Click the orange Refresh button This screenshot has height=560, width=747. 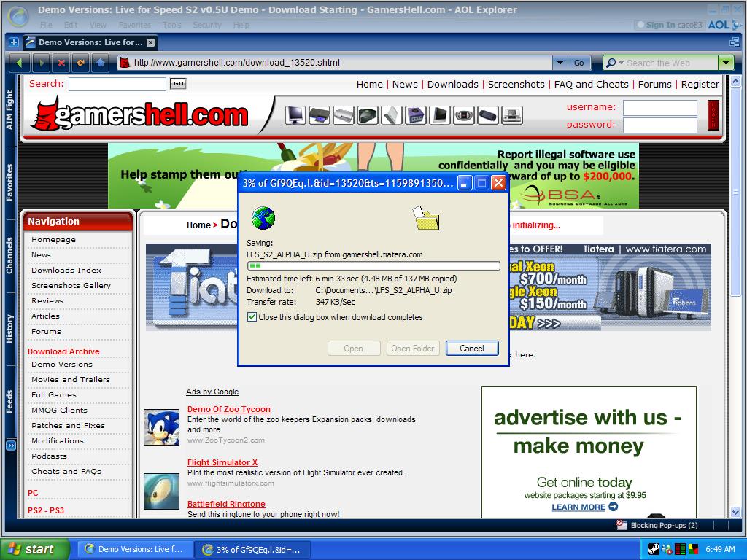tap(81, 63)
